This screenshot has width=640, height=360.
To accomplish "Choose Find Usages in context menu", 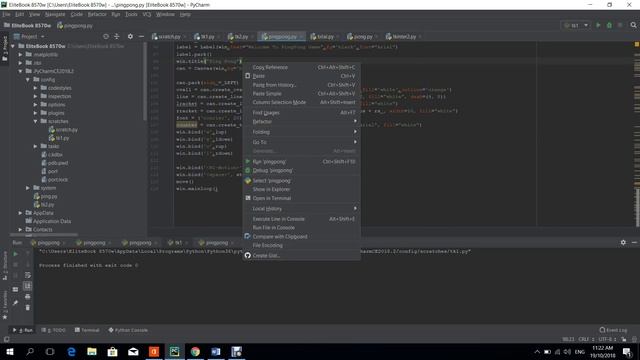I will click(x=301, y=113).
